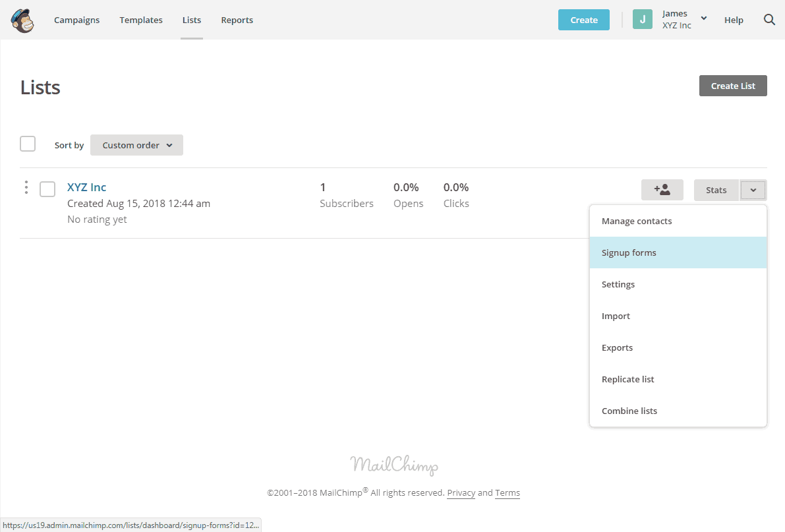
Task: Click the 1 Subscribers count
Action: 347,195
